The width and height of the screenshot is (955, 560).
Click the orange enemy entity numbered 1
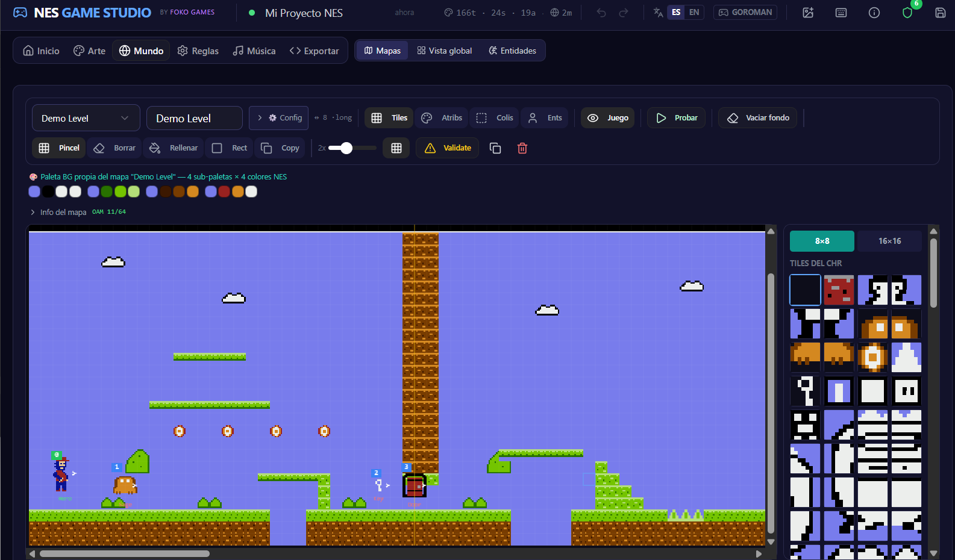[x=125, y=485]
